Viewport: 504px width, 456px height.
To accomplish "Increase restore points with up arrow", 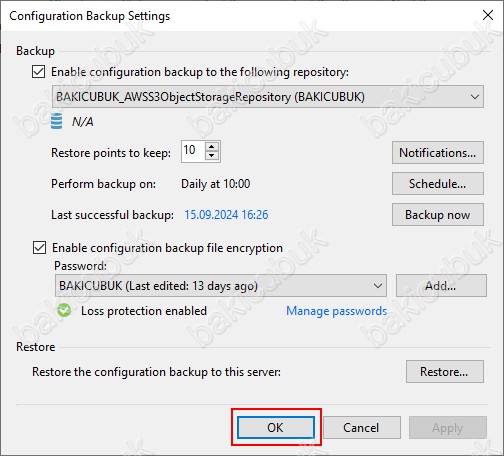I will (x=212, y=147).
